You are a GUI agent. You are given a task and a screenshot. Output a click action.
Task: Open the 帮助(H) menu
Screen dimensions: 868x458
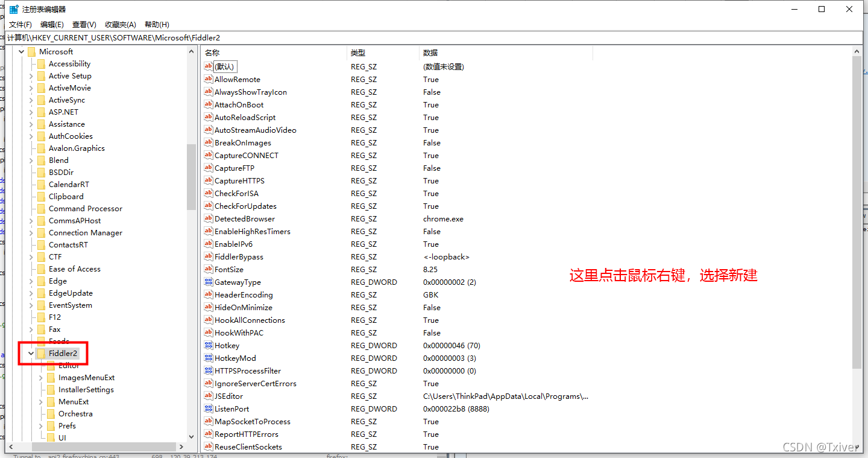[x=157, y=25]
